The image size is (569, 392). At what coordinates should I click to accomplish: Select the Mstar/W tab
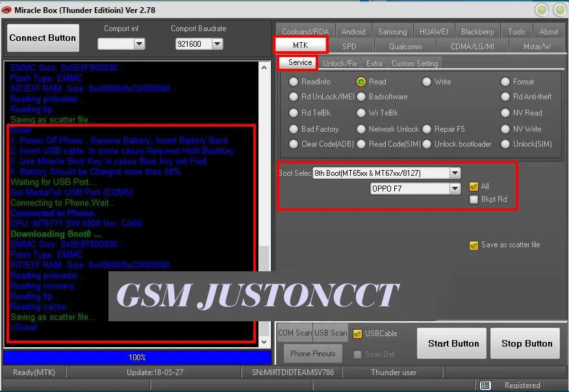point(537,47)
